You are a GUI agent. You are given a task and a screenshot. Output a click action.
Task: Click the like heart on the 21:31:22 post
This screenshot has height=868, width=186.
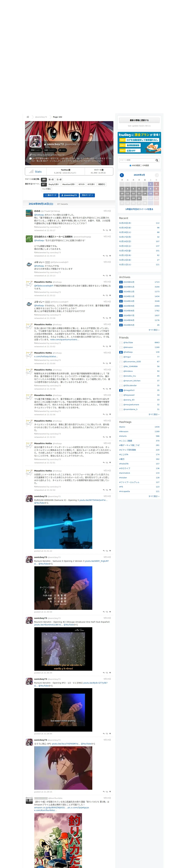click(110, 551)
